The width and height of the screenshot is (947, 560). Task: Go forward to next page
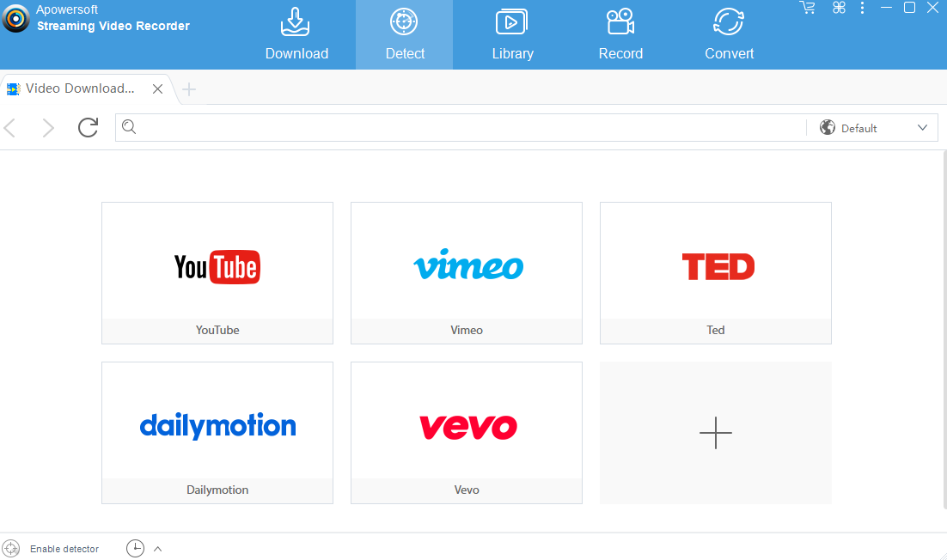[x=48, y=128]
